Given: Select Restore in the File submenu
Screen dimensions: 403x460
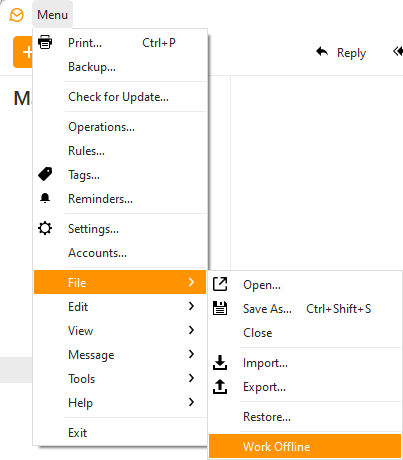Looking at the screenshot, I should coord(305,417).
